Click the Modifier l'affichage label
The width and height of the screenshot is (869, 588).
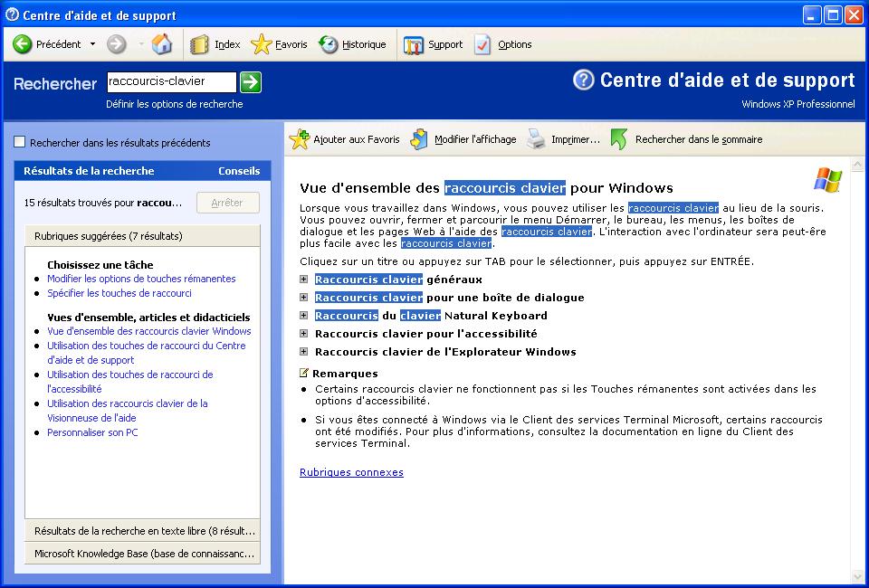(x=475, y=139)
